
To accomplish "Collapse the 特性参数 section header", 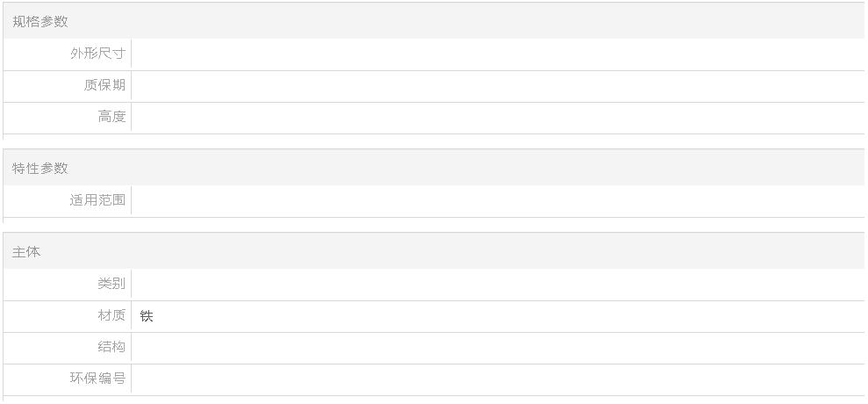I will (x=434, y=168).
